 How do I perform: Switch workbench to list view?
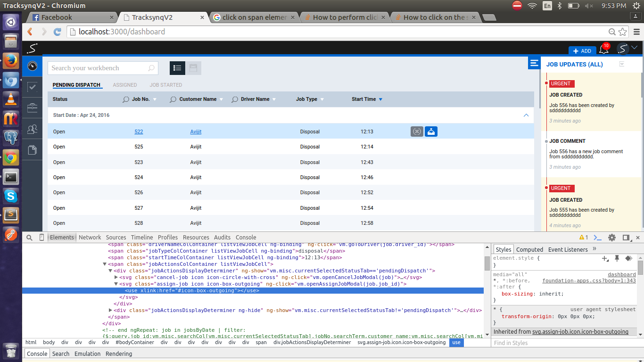[x=178, y=68]
